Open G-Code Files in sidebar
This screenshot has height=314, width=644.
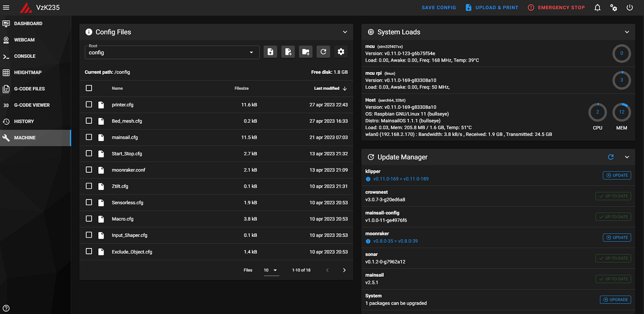coord(29,89)
